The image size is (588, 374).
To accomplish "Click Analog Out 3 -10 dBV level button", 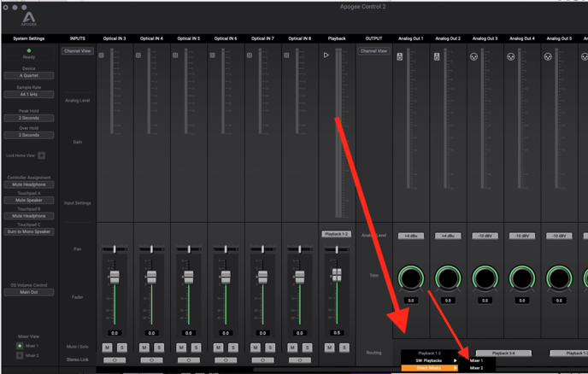I will (485, 236).
